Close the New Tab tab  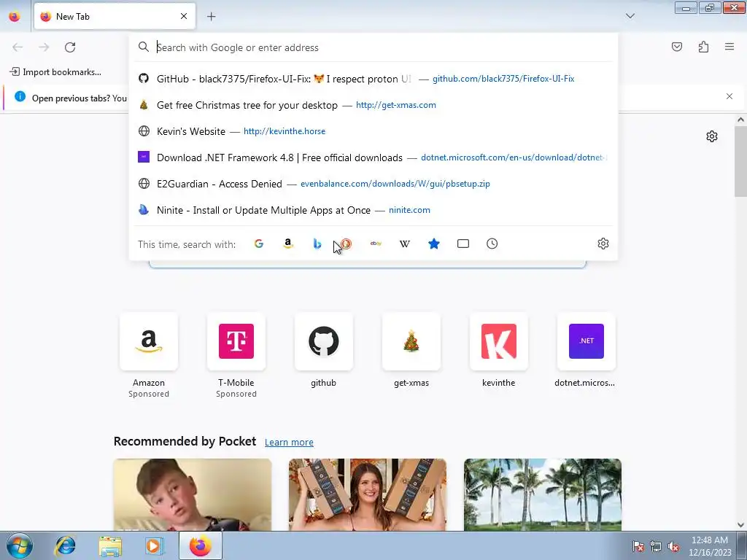[x=184, y=16]
